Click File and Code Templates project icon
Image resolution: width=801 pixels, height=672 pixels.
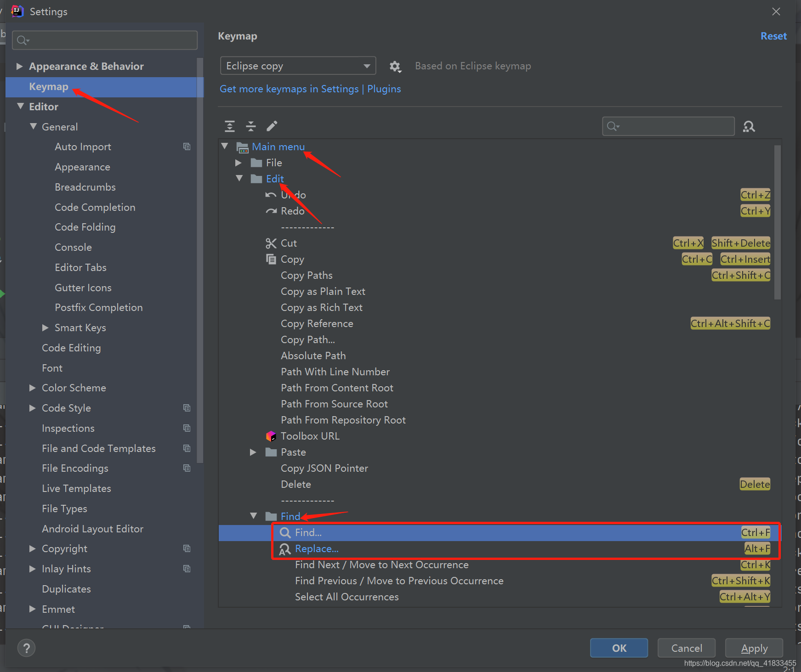click(187, 448)
